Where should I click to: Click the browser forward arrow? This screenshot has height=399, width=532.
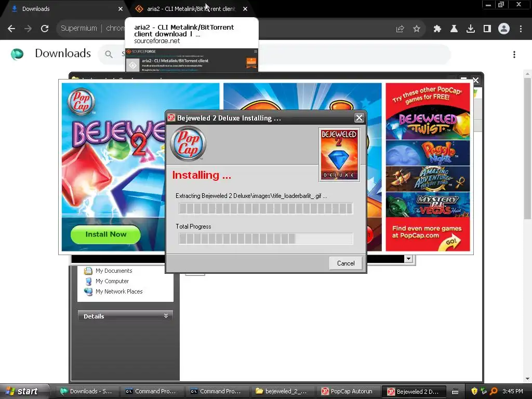pos(28,29)
